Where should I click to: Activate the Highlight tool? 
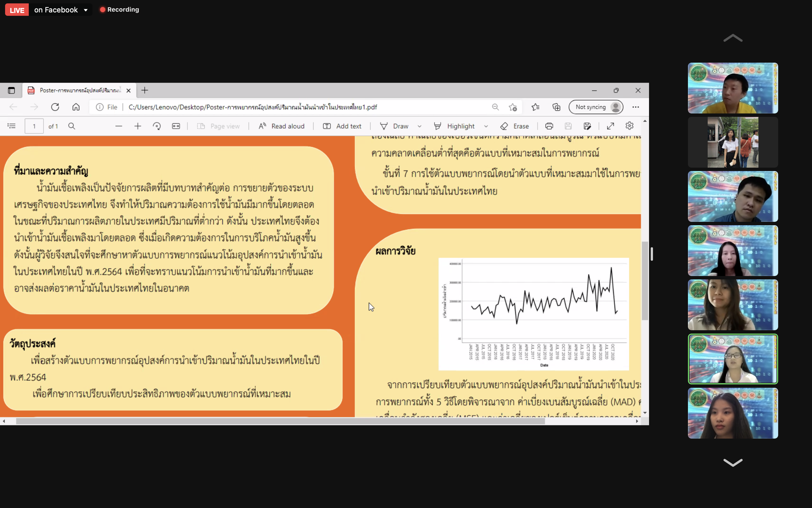click(454, 126)
